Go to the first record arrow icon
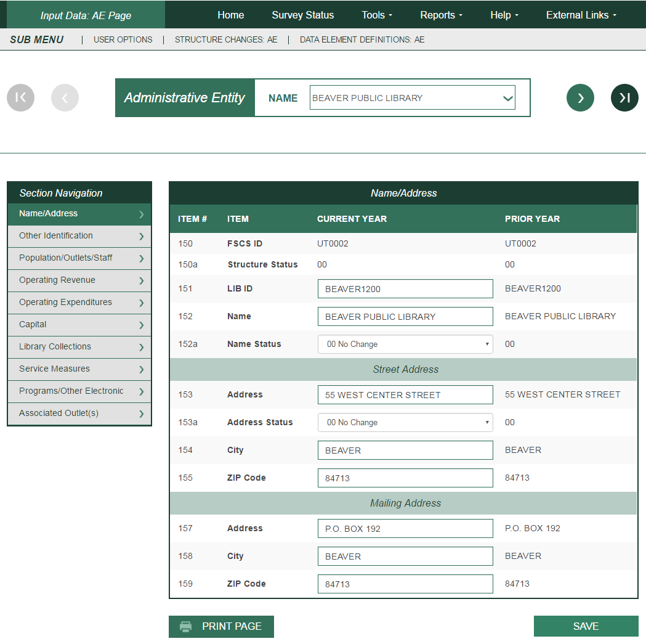The width and height of the screenshot is (646, 644). pyautogui.click(x=20, y=97)
